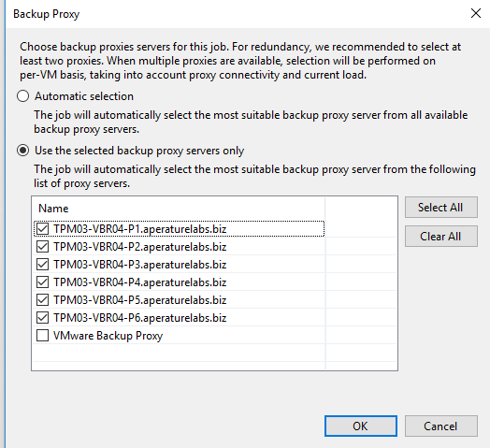Viewport: 490px width, 448px height.
Task: Choose Use the selected backup proxy servers only
Action: point(22,151)
